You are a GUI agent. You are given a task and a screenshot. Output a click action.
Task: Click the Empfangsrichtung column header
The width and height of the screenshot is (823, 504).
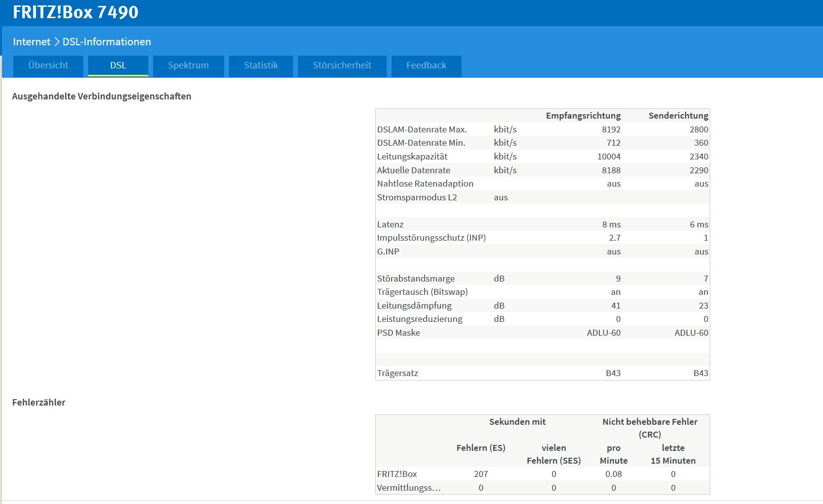click(x=583, y=116)
